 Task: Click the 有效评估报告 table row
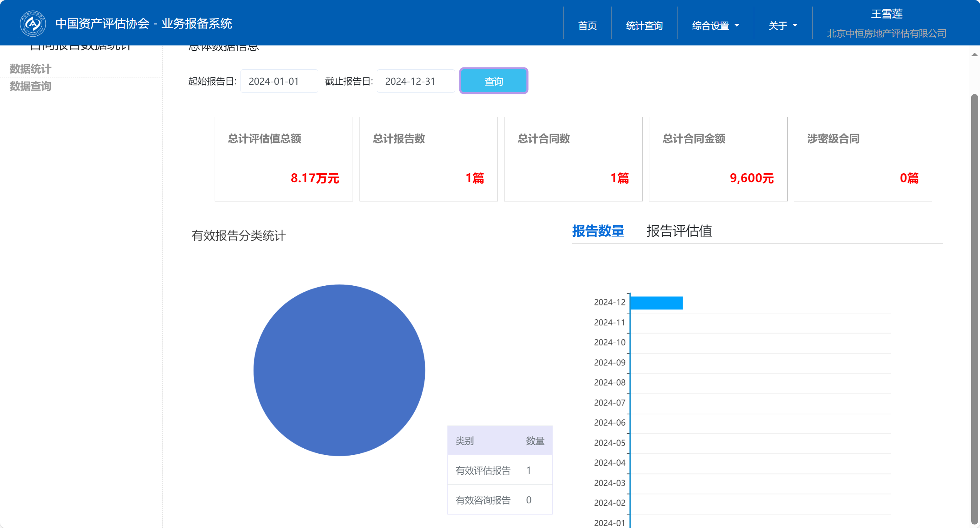pos(499,470)
